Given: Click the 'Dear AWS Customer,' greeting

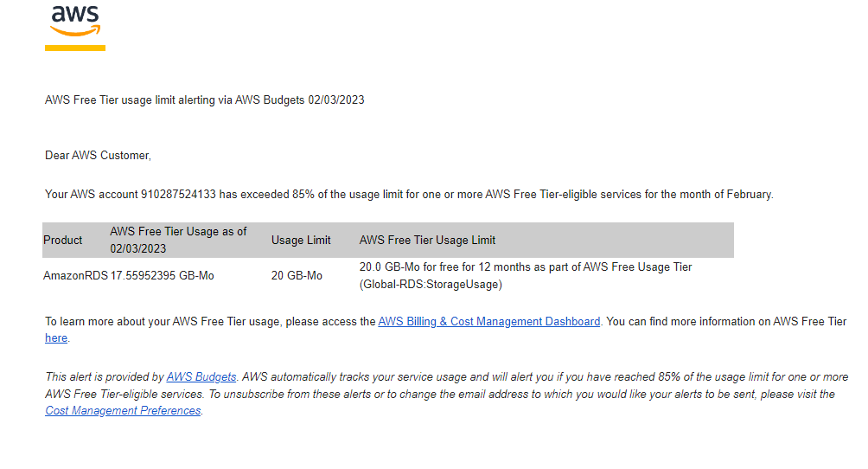Looking at the screenshot, I should click(x=98, y=156).
